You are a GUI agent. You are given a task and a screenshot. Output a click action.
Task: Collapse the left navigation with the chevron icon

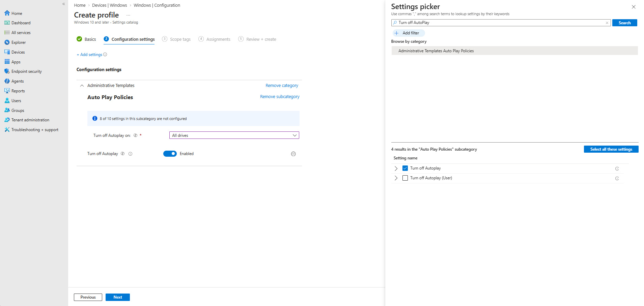[x=63, y=4]
